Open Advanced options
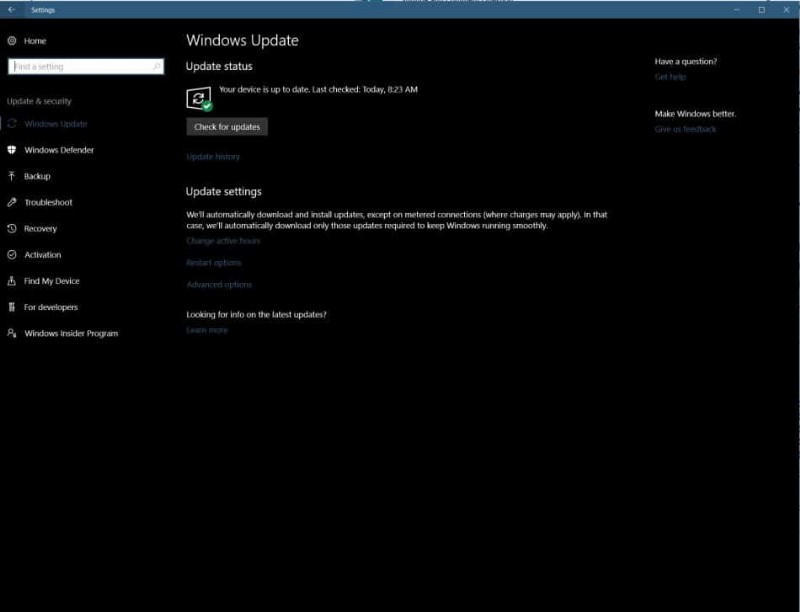 click(217, 283)
